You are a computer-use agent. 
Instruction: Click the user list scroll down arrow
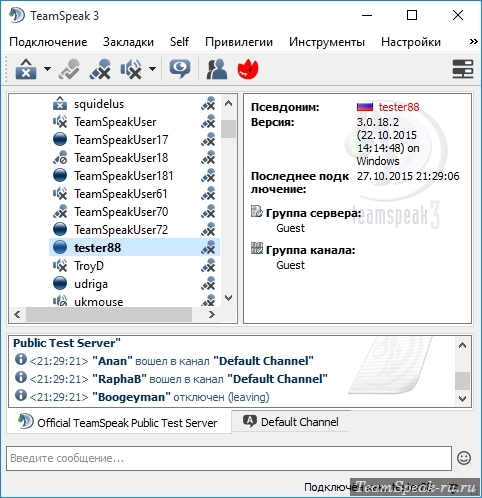[x=228, y=298]
